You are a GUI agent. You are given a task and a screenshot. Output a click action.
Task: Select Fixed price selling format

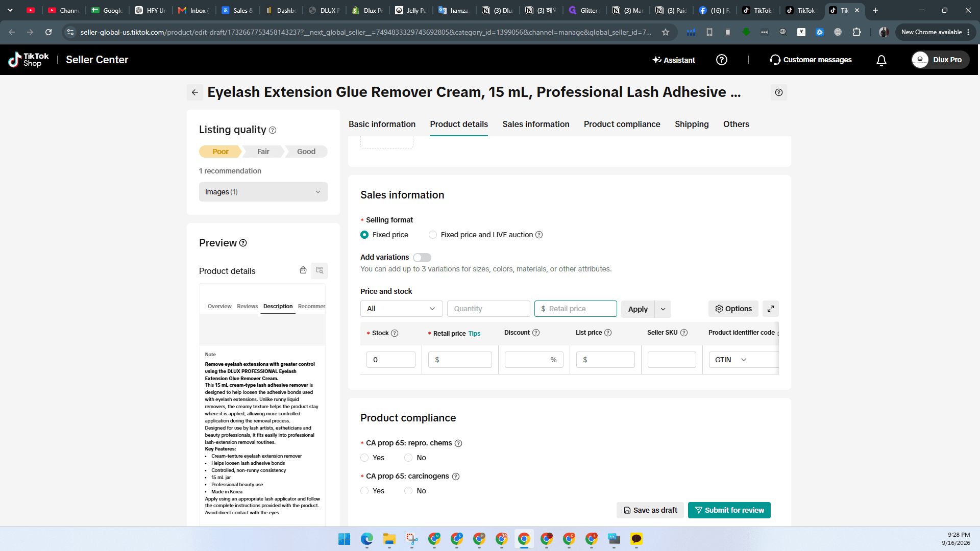(364, 235)
